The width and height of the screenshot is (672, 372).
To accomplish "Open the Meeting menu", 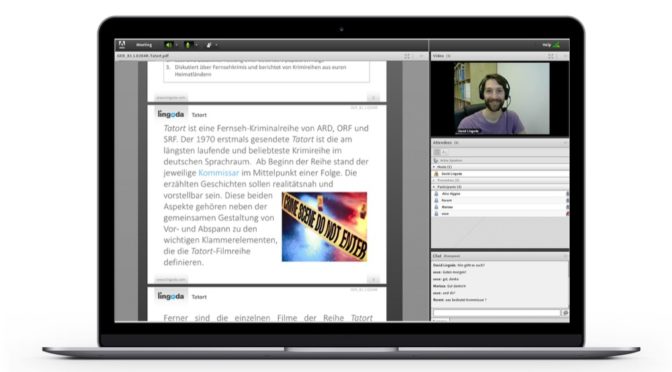I will 144,45.
